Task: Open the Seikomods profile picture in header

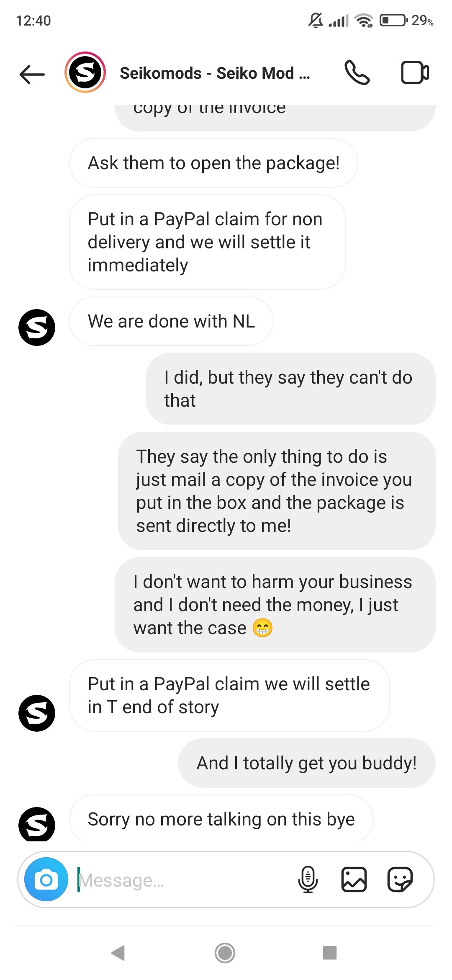Action: pos(85,72)
